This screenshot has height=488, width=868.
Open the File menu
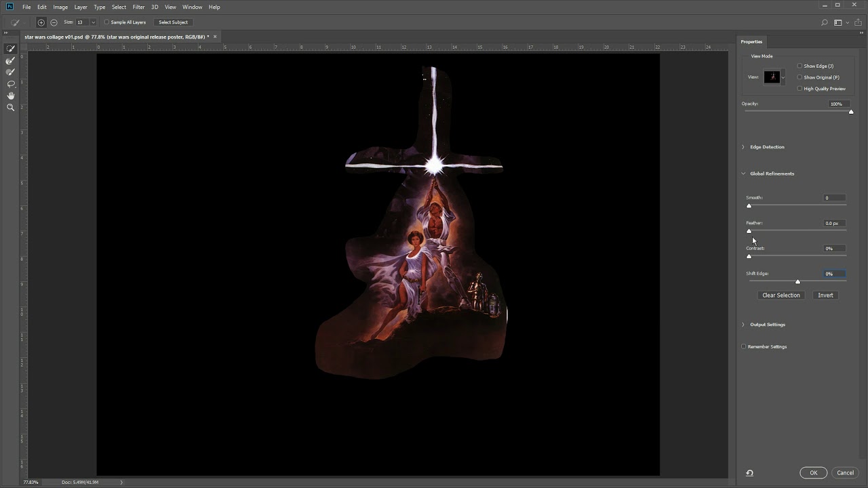26,7
